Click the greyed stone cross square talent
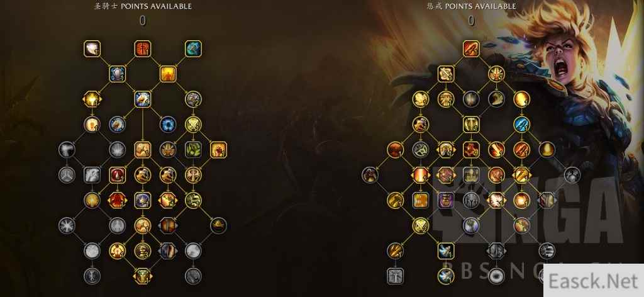 point(395,276)
